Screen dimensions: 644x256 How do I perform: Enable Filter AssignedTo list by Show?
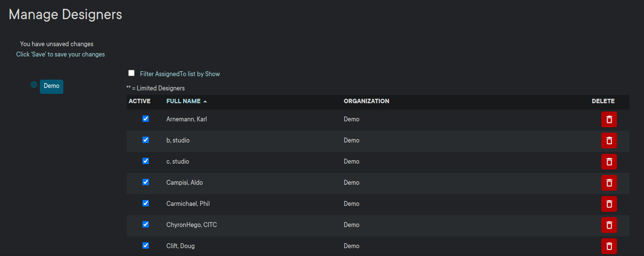coord(131,73)
